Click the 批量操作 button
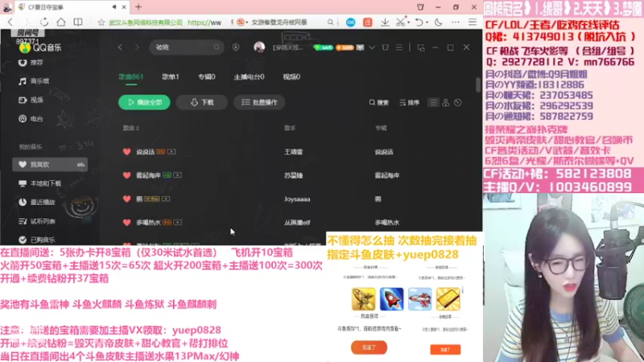 click(x=259, y=102)
